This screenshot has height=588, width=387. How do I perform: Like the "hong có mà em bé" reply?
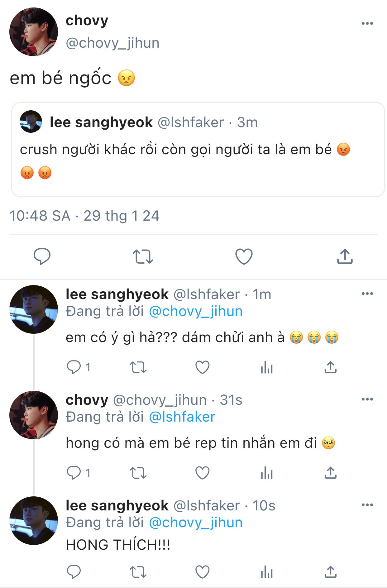pos(203,473)
